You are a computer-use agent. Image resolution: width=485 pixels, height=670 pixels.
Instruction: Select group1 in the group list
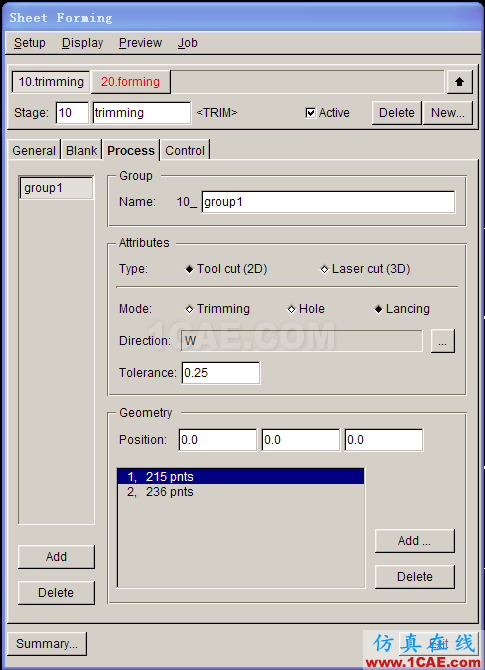pos(56,188)
